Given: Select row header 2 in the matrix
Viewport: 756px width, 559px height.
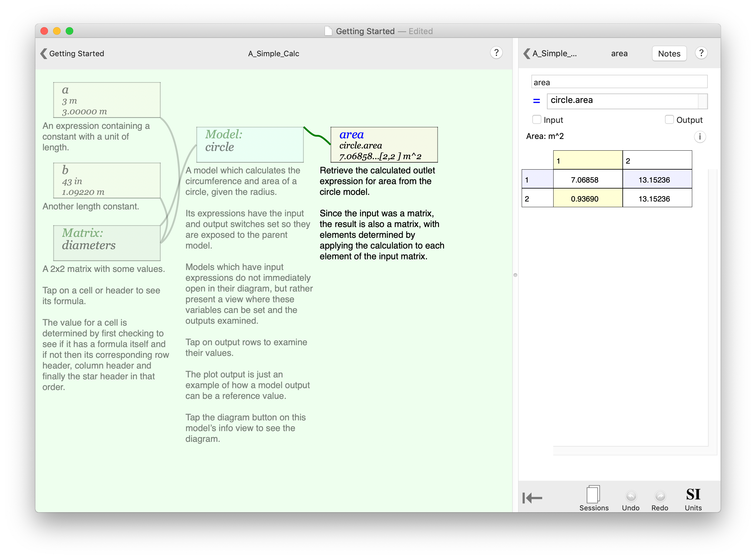Looking at the screenshot, I should tap(537, 198).
